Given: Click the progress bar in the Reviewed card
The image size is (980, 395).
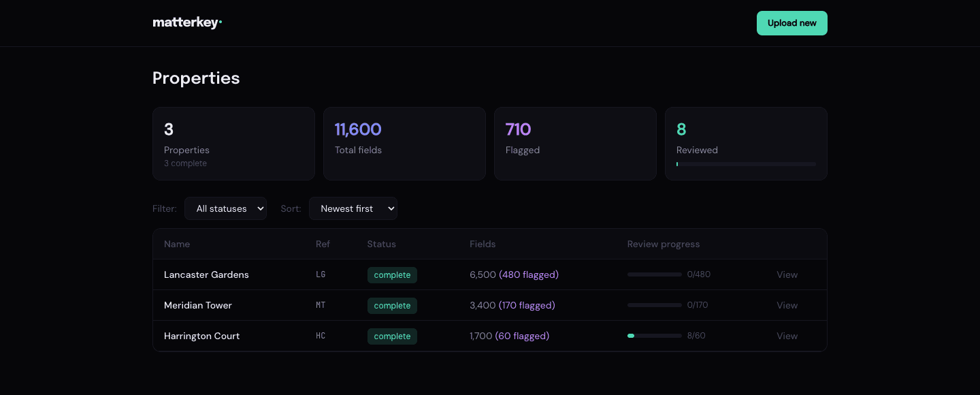Looking at the screenshot, I should [746, 164].
